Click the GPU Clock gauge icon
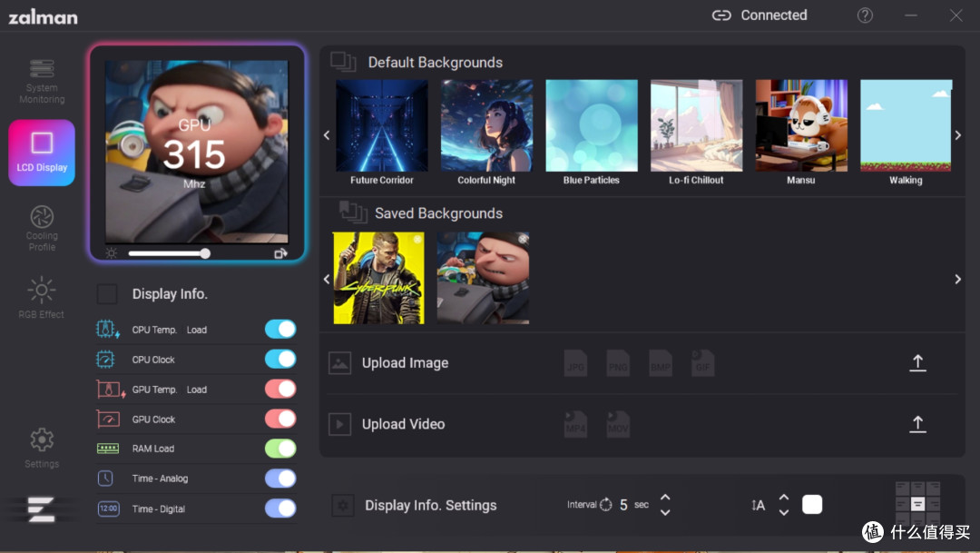Screen dimensions: 980x553 (108, 419)
